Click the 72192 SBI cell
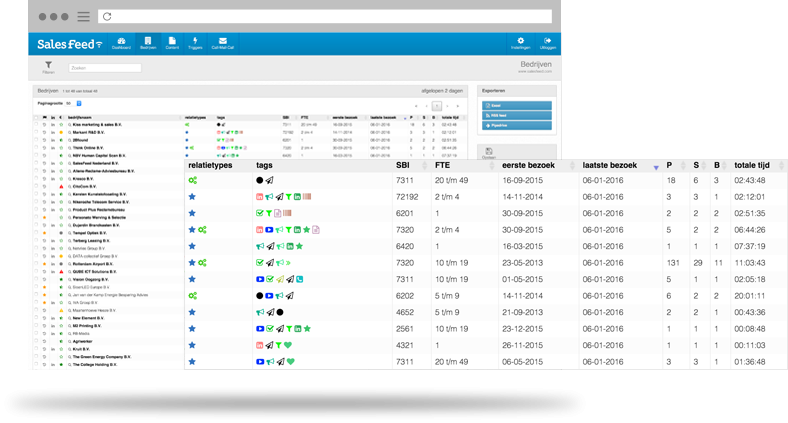788x423 pixels. pyautogui.click(x=407, y=197)
